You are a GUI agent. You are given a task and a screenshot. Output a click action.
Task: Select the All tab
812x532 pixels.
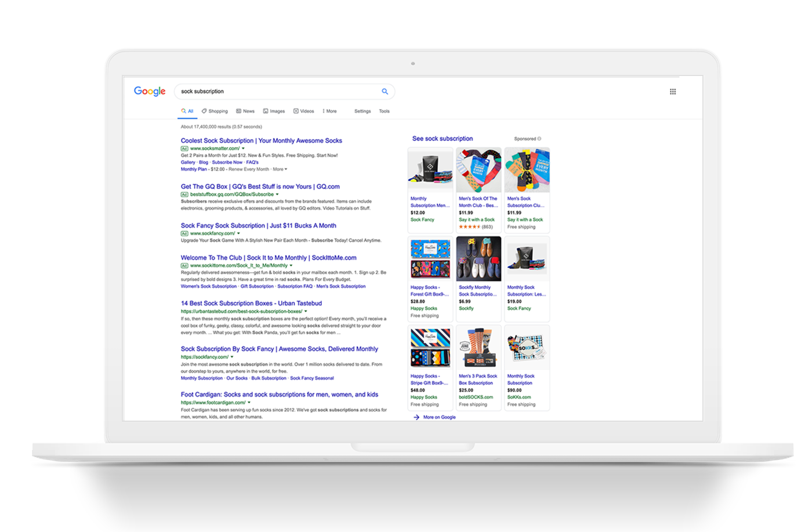[187, 111]
